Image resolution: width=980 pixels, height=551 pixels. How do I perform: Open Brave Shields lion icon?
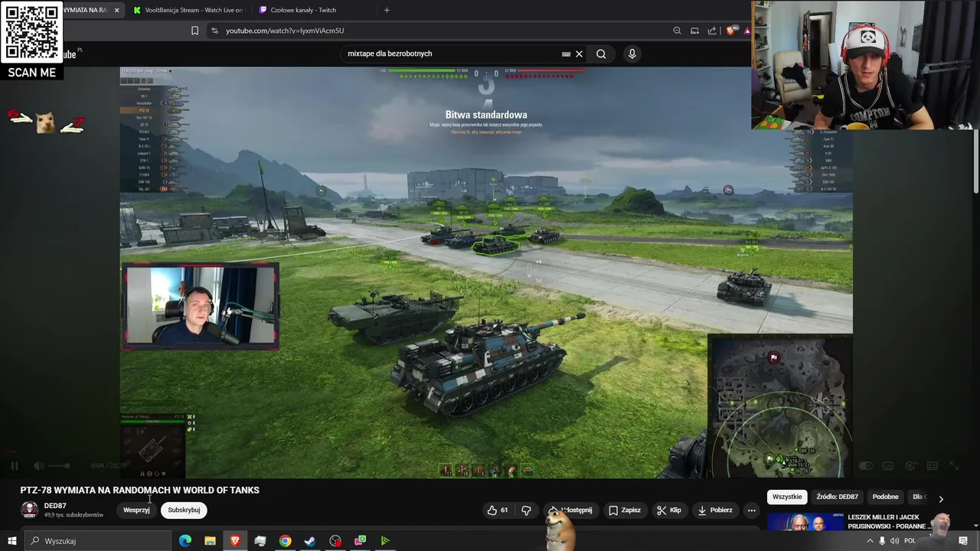[x=730, y=31]
